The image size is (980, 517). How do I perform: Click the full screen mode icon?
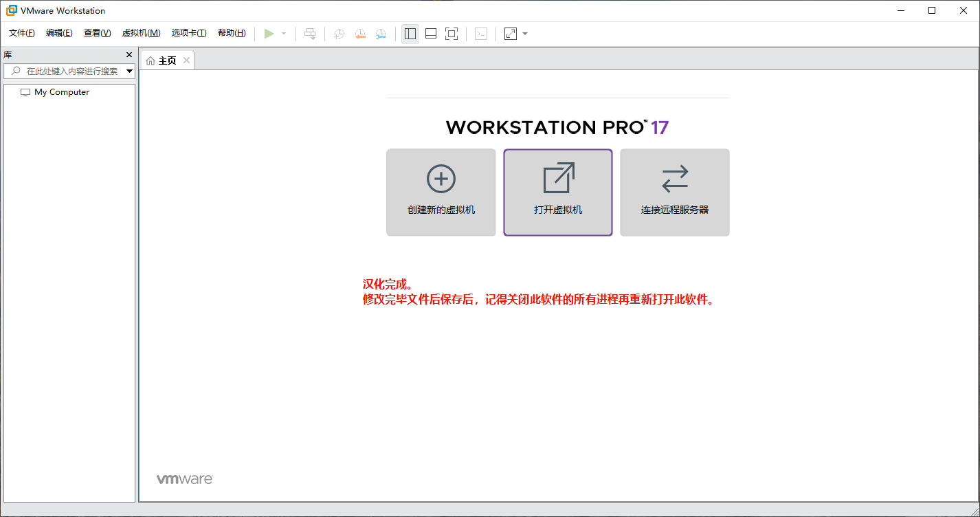pyautogui.click(x=452, y=34)
